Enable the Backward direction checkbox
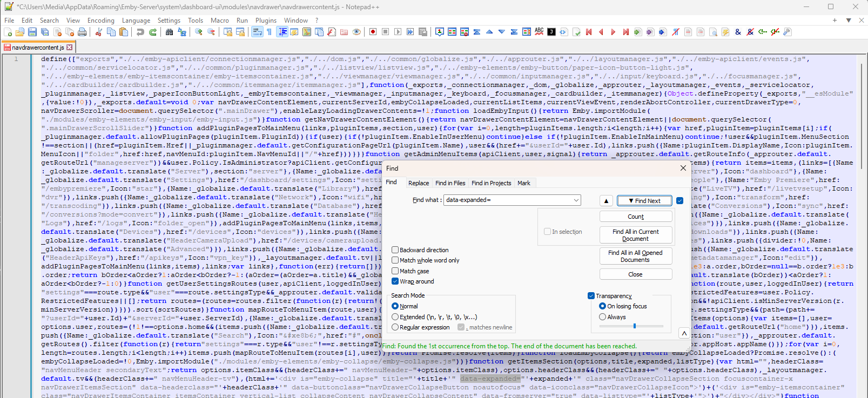This screenshot has height=398, width=868. tap(395, 250)
